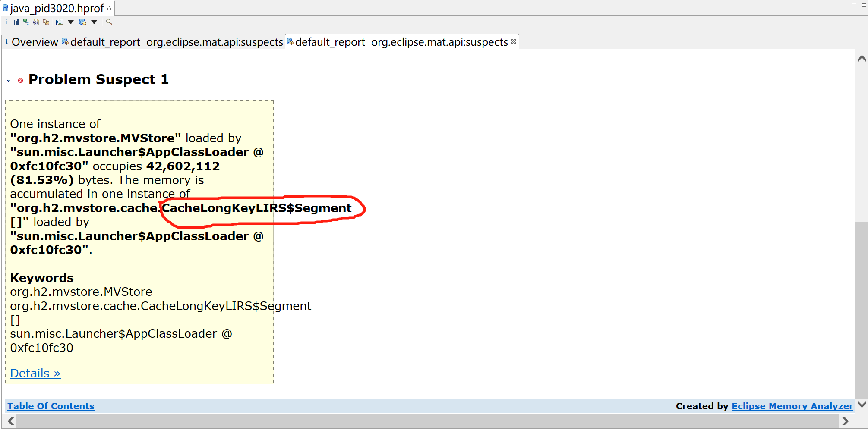The height and width of the screenshot is (430, 868).
Task: Switch to the Overview tab
Action: 35,42
